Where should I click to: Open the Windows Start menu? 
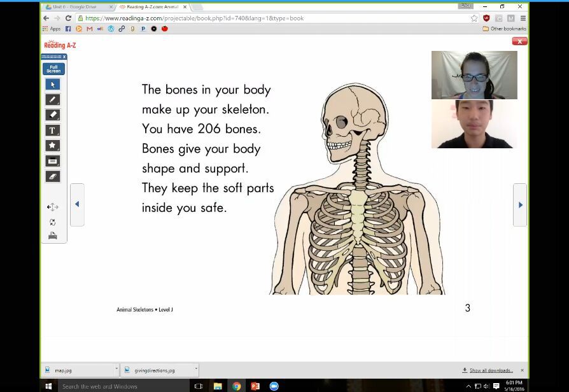(x=48, y=386)
